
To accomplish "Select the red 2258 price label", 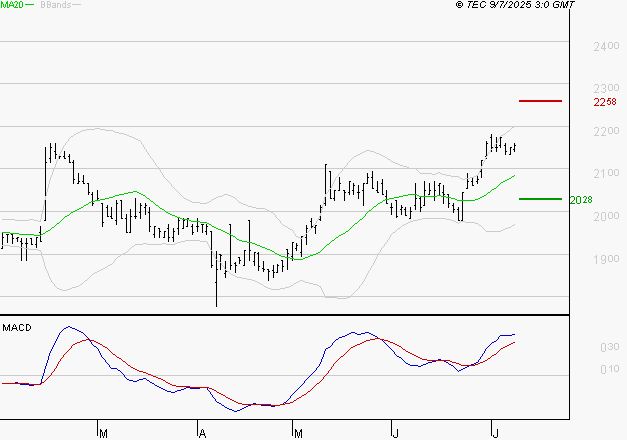I will click(604, 102).
